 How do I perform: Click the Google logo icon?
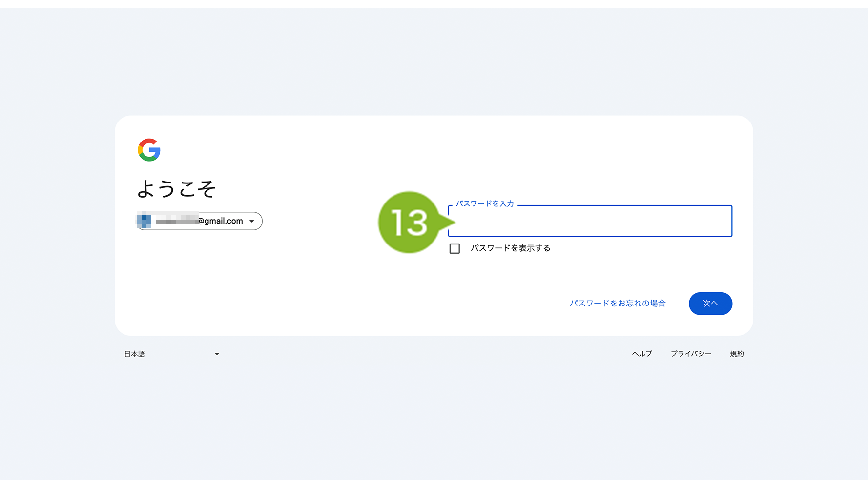149,150
